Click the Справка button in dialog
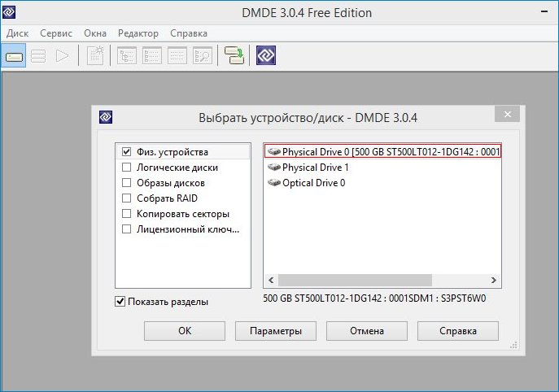559x392 pixels. coord(458,331)
